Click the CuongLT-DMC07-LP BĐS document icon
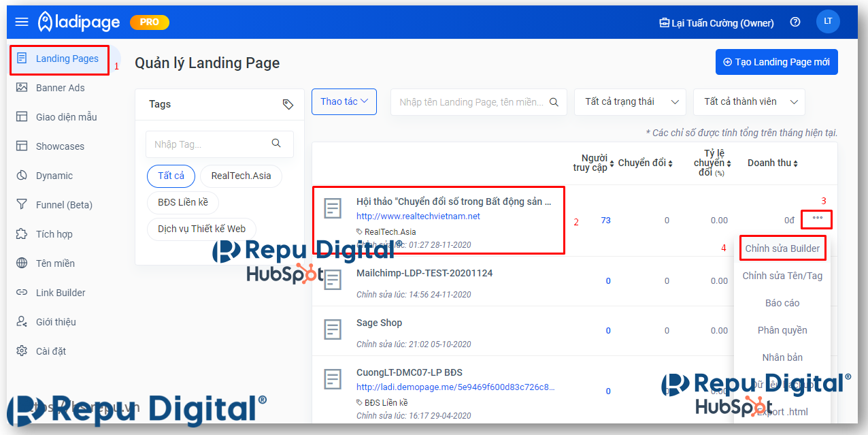Screen dimensions: 868x435 [x=333, y=379]
